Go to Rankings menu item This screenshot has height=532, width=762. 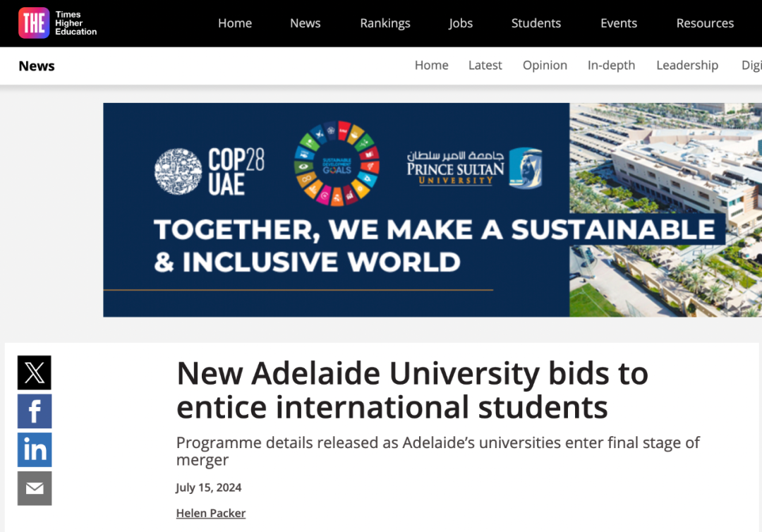click(x=385, y=23)
